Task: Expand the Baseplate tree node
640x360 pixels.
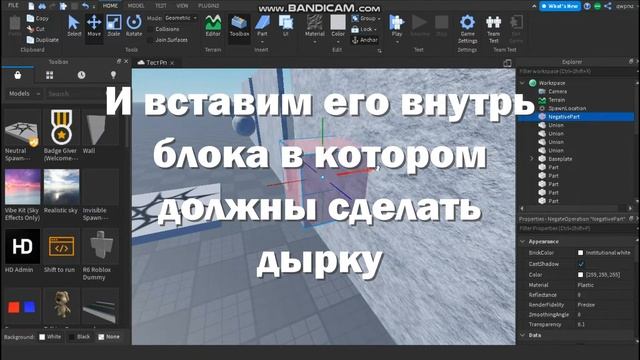Action: [x=532, y=159]
